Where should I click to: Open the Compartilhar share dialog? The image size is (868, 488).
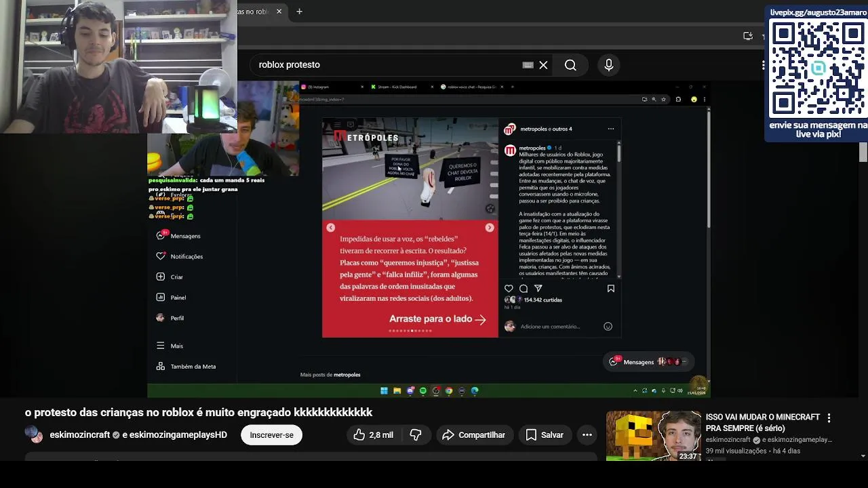tap(474, 435)
